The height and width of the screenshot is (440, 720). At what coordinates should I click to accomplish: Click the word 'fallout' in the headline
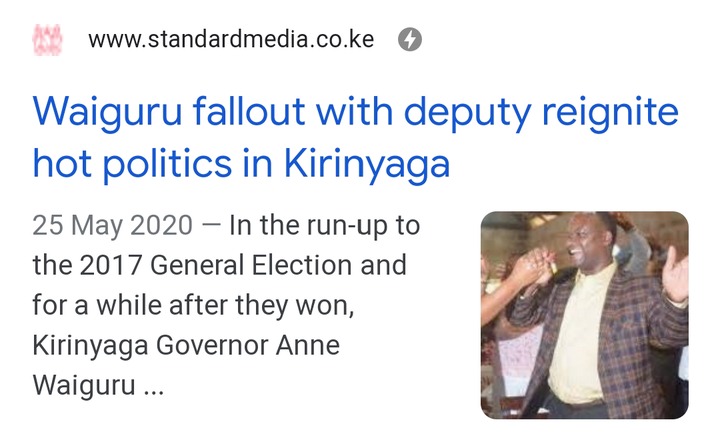pos(249,112)
